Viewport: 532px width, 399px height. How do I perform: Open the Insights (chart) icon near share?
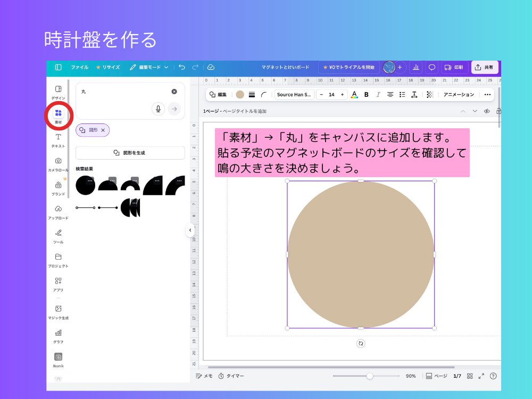tap(415, 67)
